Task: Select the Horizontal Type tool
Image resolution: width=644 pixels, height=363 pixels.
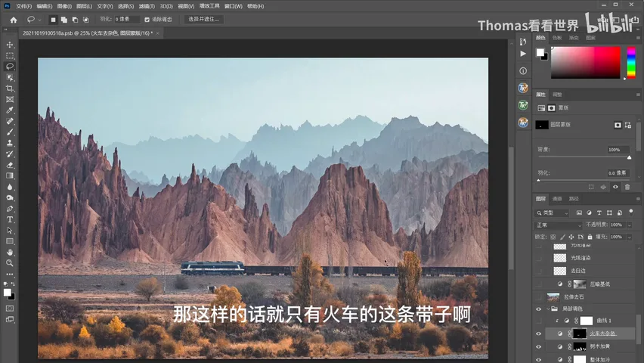Action: pos(10,219)
